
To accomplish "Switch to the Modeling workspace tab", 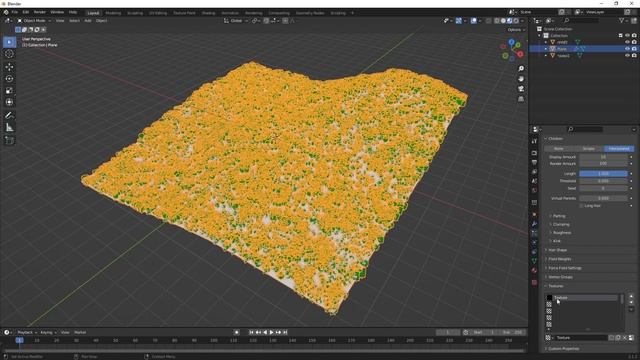I will 113,13.
